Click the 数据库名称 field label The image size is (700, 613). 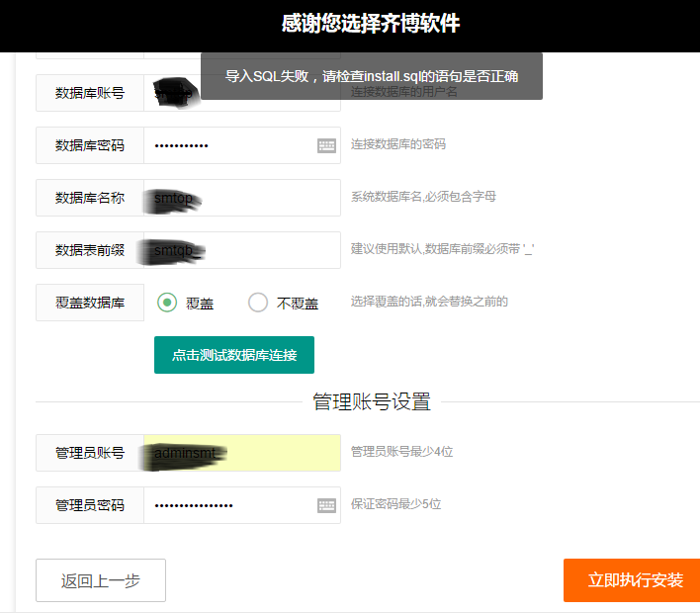click(90, 198)
